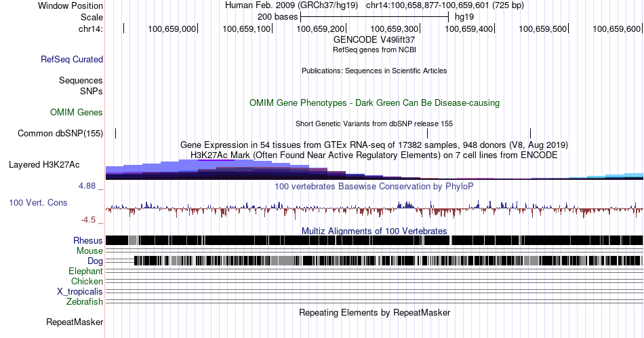Viewport: 644px width, 338px height.
Task: Click the 100,659,100 ruler position
Action: tap(247, 29)
